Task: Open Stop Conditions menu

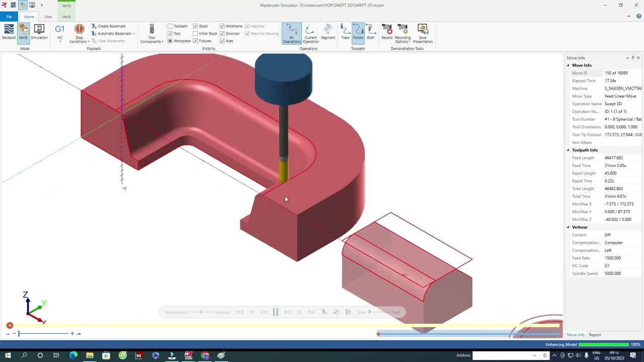Action: click(x=79, y=34)
